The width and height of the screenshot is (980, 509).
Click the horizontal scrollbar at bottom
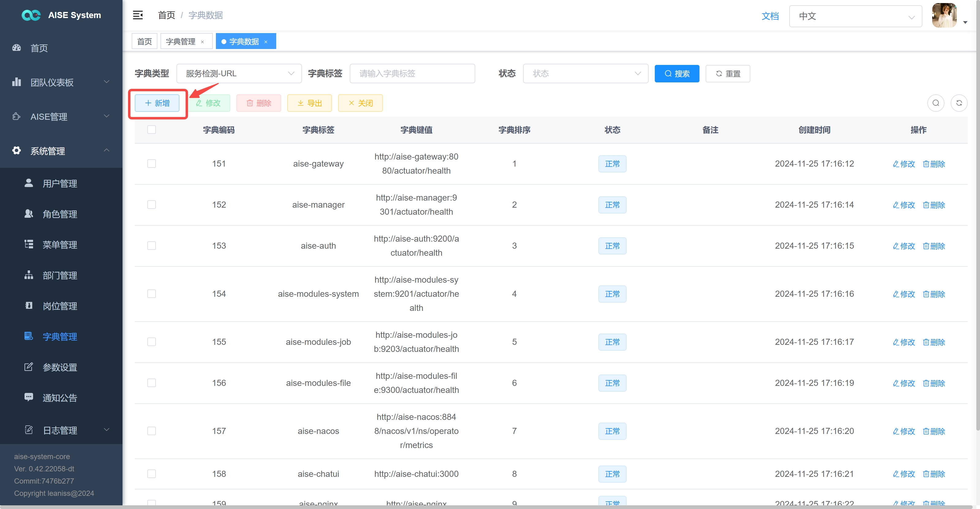[487, 507]
